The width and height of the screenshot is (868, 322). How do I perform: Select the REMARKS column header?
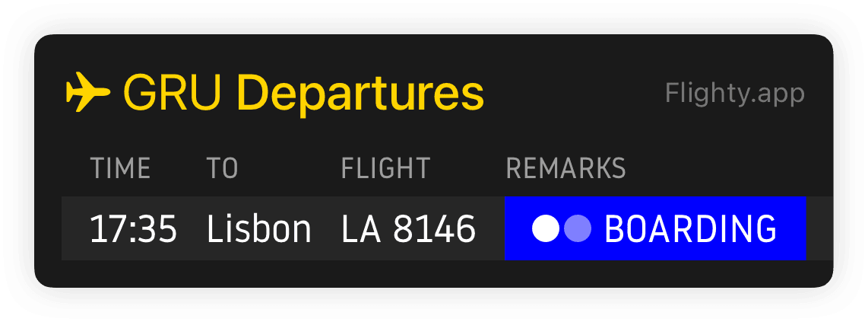(x=565, y=168)
